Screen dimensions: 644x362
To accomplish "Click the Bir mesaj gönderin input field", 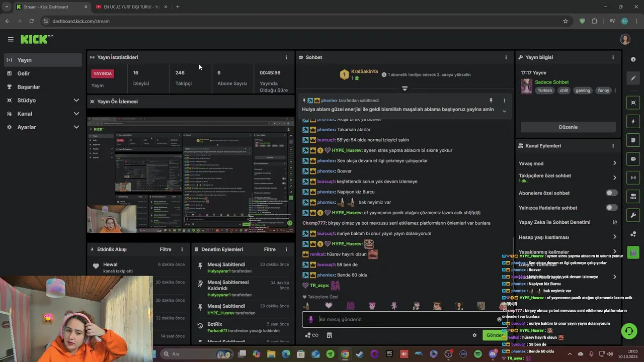I will 405,319.
